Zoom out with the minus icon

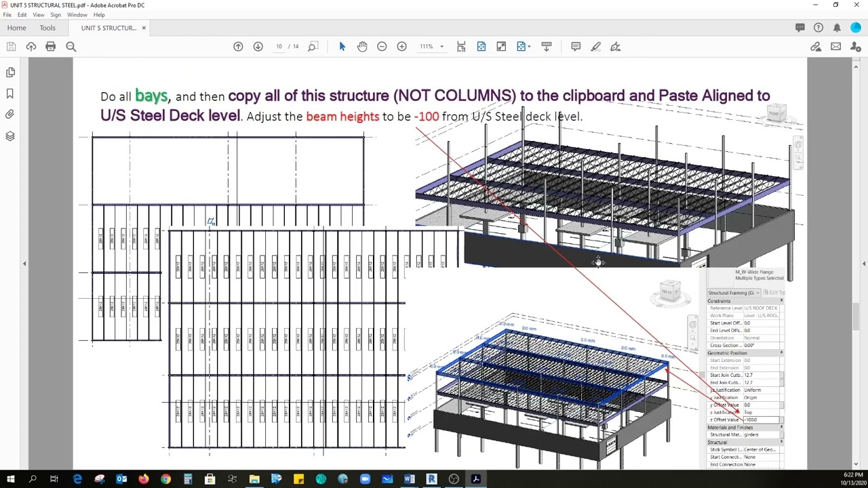382,46
